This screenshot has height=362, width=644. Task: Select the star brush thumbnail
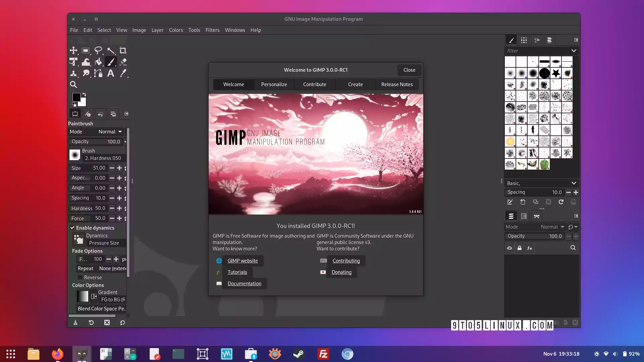556,73
